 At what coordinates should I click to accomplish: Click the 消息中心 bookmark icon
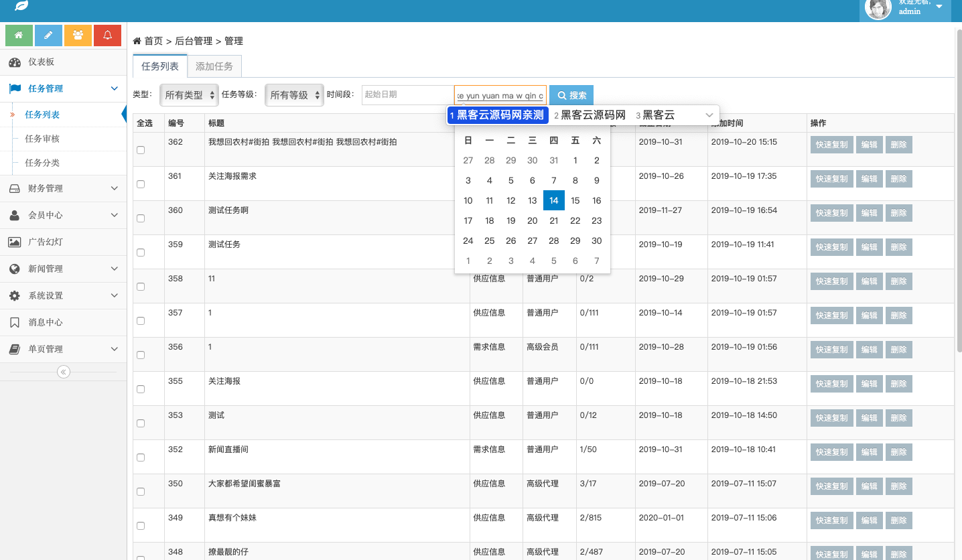pos(15,322)
